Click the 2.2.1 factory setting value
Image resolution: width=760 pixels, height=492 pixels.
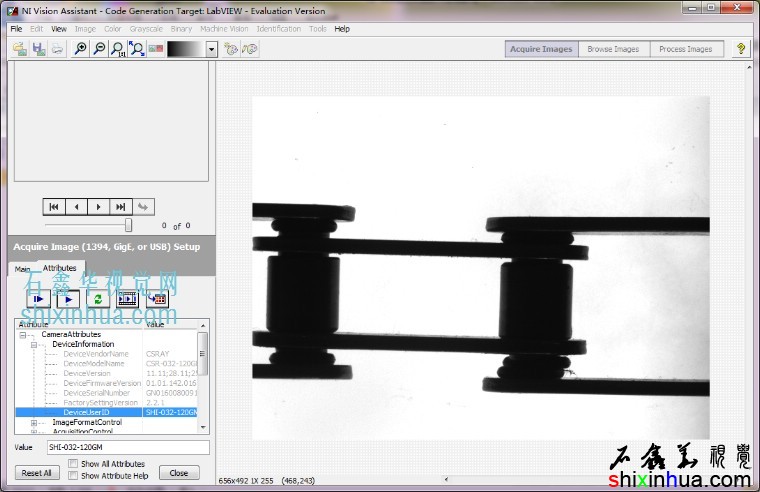click(155, 403)
